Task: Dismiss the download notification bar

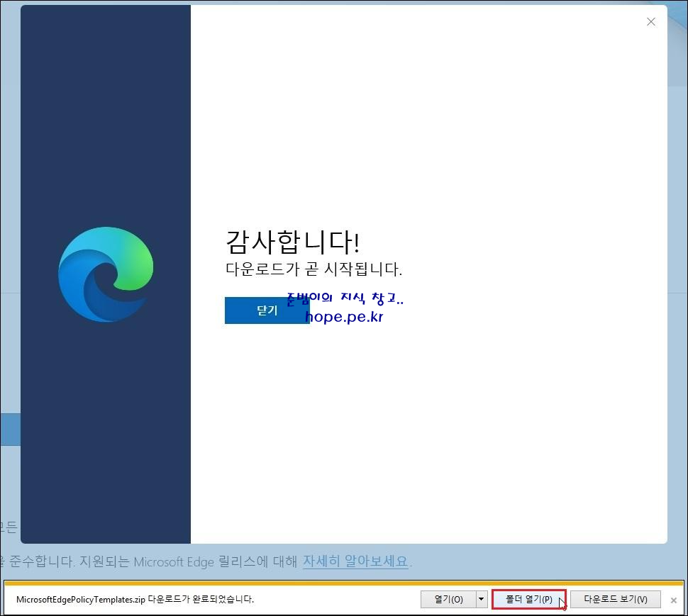Action: tap(674, 600)
